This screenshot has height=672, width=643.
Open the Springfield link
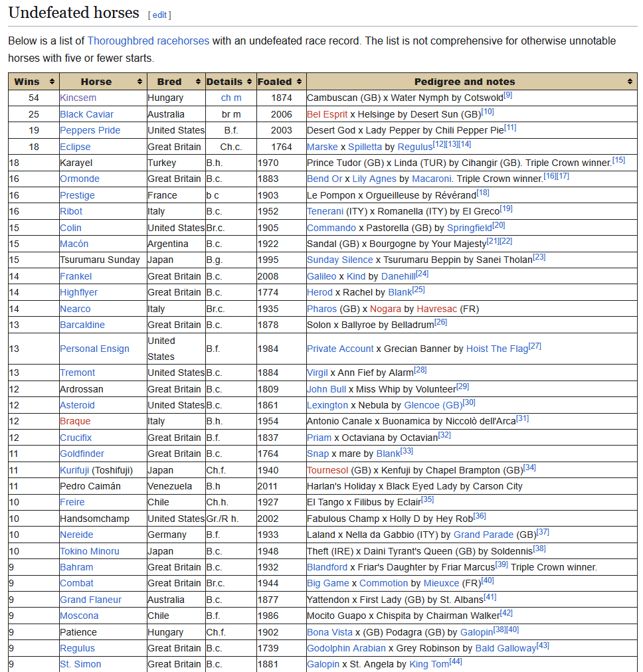(470, 228)
